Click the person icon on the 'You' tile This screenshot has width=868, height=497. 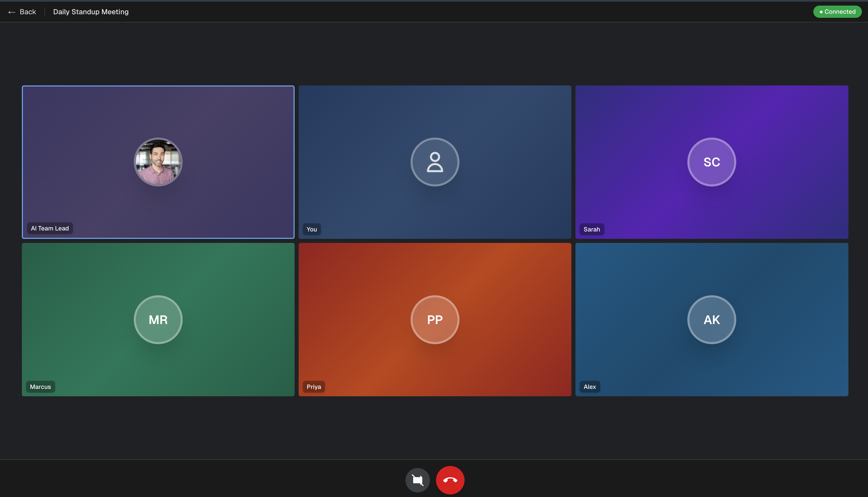click(435, 162)
